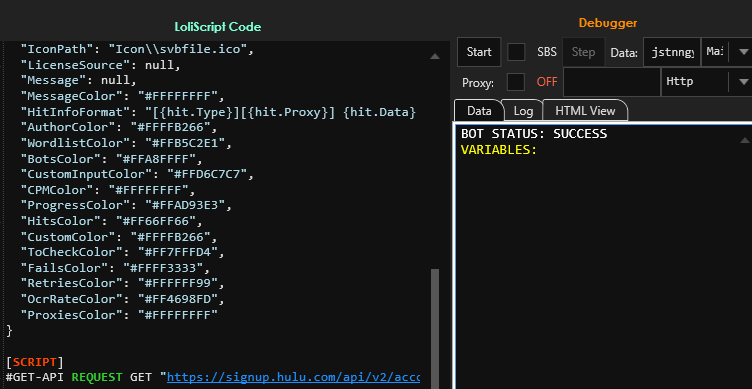Click the "WordlistColor" line
The image size is (752, 389).
(x=126, y=143)
